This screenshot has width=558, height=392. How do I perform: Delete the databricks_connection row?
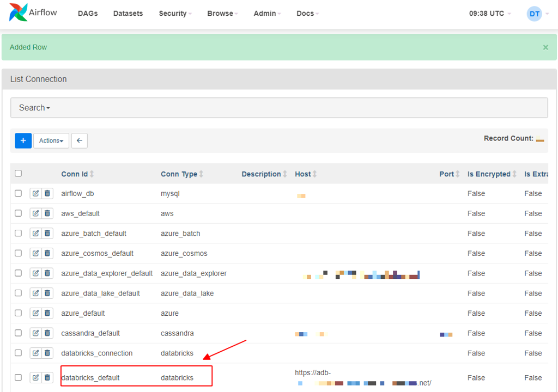[47, 353]
